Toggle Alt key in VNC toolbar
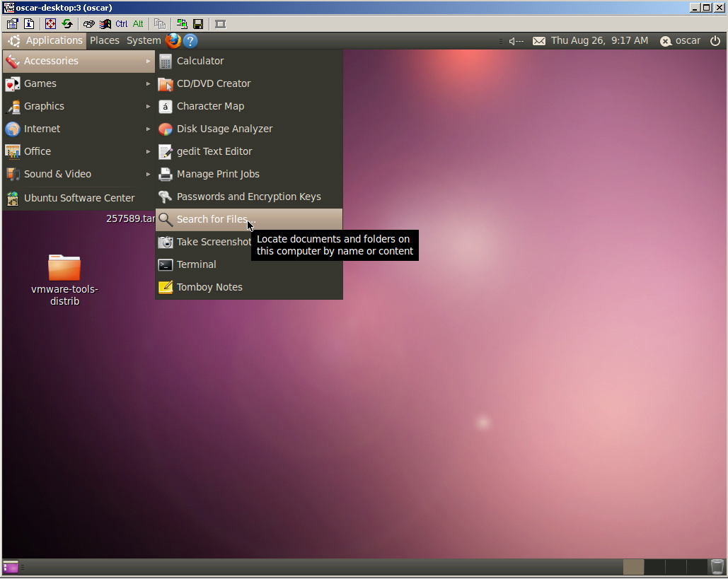The width and height of the screenshot is (728, 579). point(138,24)
